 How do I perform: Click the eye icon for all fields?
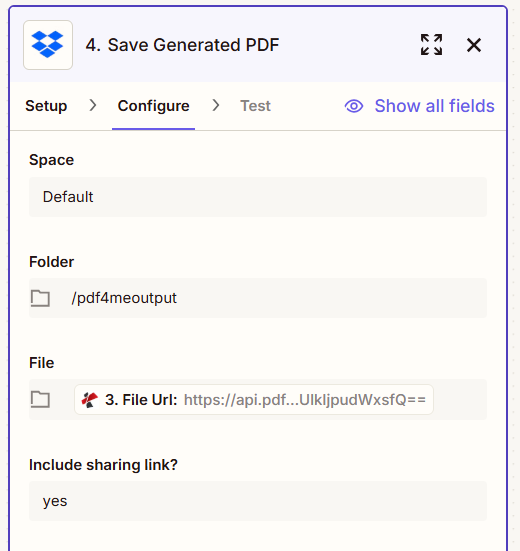(354, 106)
